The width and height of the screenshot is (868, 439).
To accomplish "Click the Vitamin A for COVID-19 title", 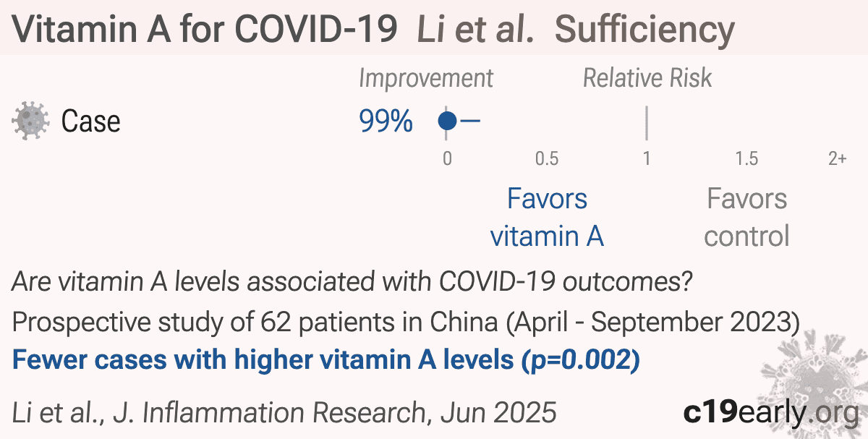I will tap(205, 29).
